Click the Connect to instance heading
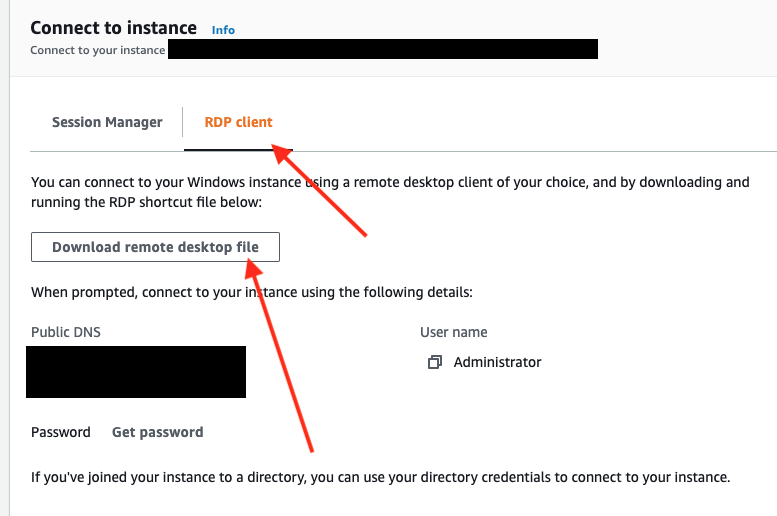The width and height of the screenshot is (777, 516). click(113, 28)
